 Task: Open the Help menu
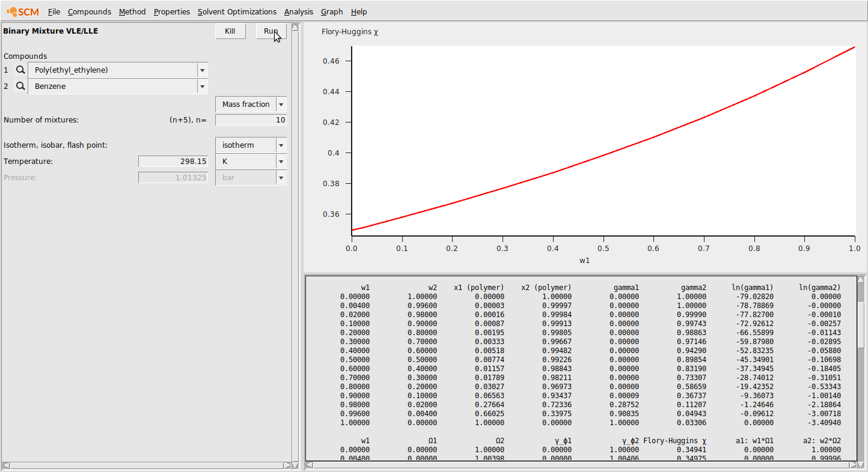click(359, 11)
